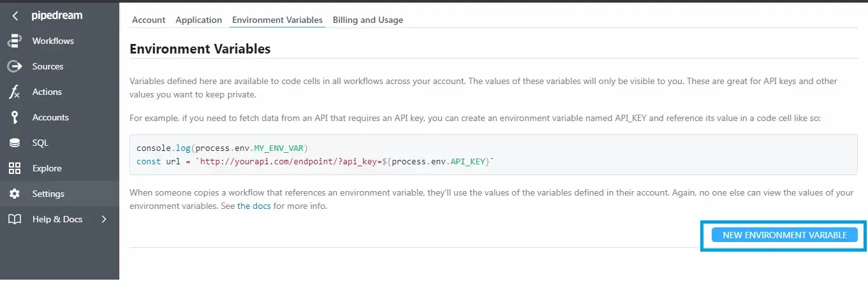Image resolution: width=868 pixels, height=293 pixels.
Task: Click the Explore grid icon
Action: [x=14, y=168]
